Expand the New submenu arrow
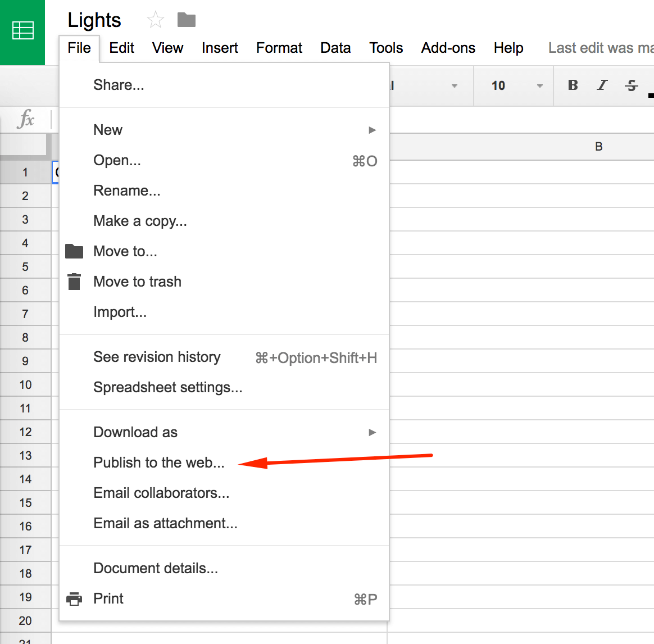 click(372, 130)
